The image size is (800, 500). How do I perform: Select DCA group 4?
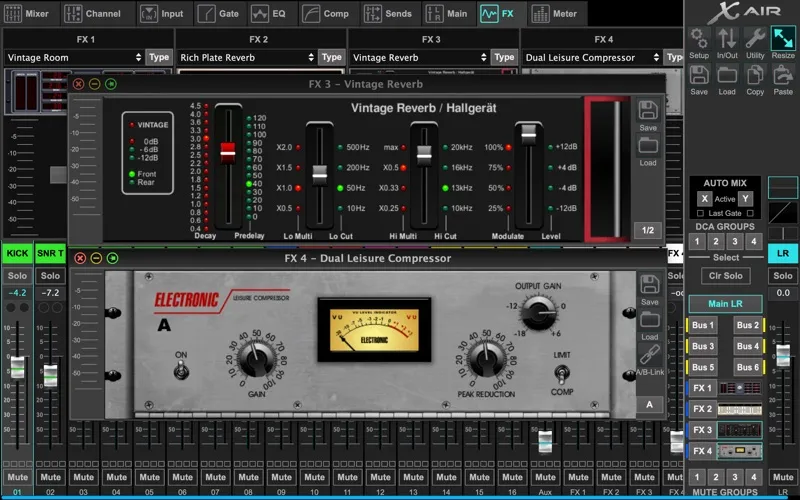coord(754,242)
